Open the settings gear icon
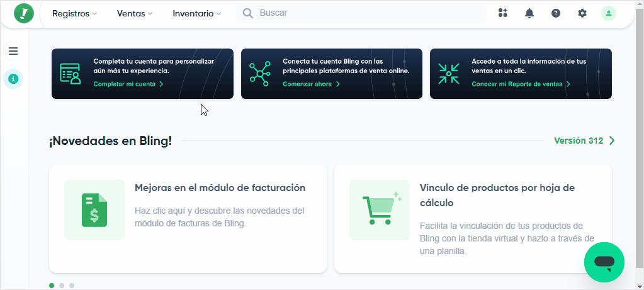 pyautogui.click(x=582, y=13)
